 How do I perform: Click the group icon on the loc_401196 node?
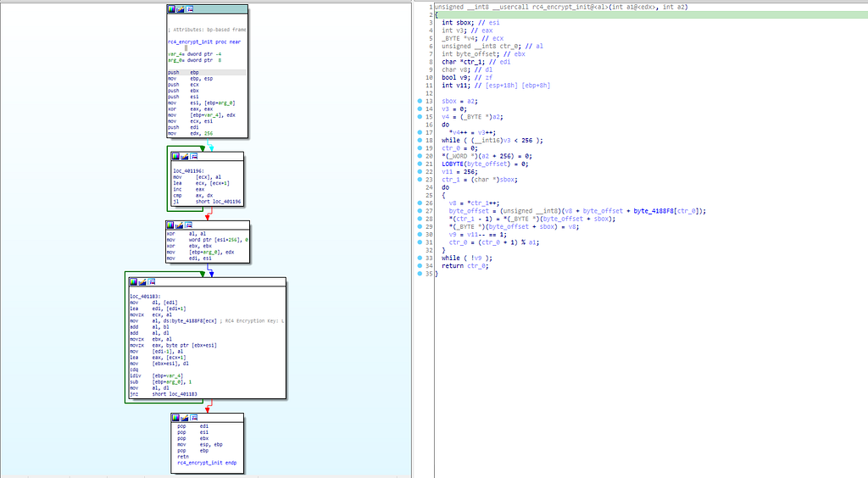194,157
